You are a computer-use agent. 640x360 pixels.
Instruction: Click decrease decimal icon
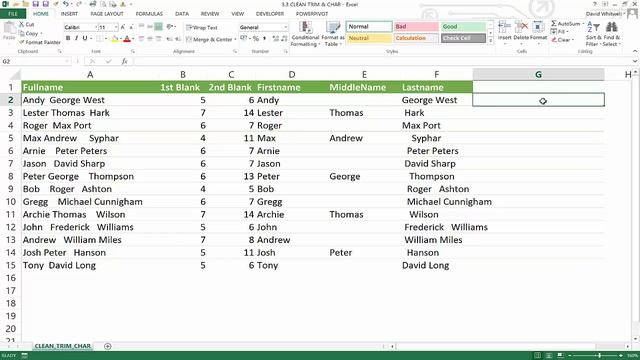[x=283, y=39]
